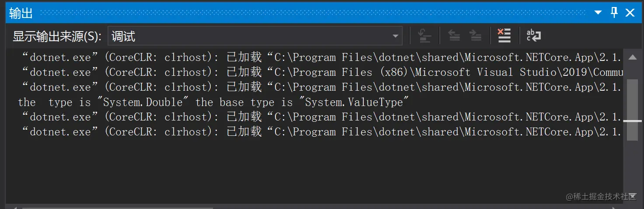Screen dimensions: 644x209
Task: Click the vertical scrollbar up arrow
Action: (632, 57)
